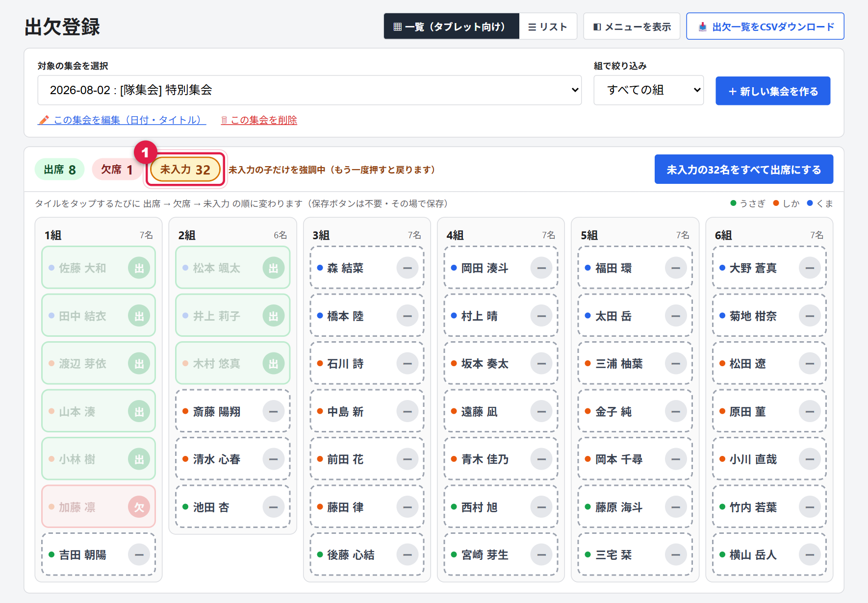This screenshot has height=603, width=868.
Task: Click dash icon on 福田 環 tile
Action: 676,268
